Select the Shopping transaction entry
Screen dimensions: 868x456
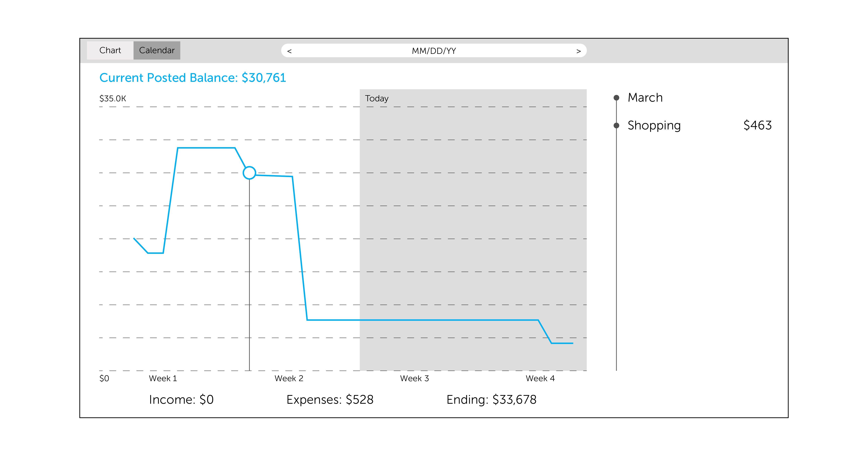(699, 125)
